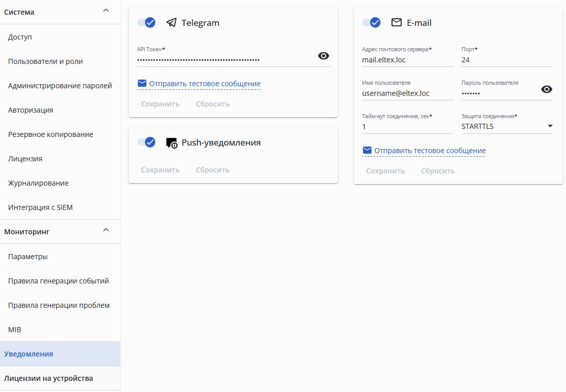Click E-mail Отправить тестовое сообщение link
Image resolution: width=566 pixels, height=392 pixels.
point(430,151)
